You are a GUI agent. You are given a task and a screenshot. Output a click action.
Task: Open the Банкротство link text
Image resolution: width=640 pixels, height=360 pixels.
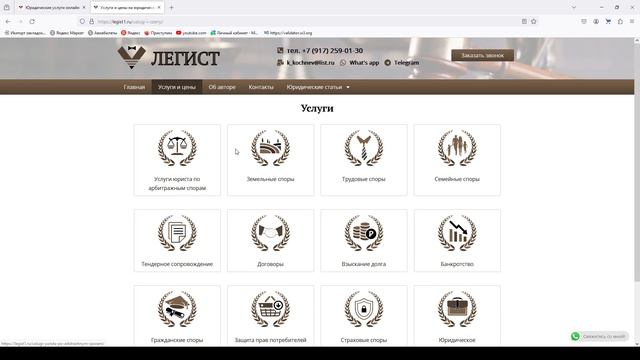coord(457,264)
